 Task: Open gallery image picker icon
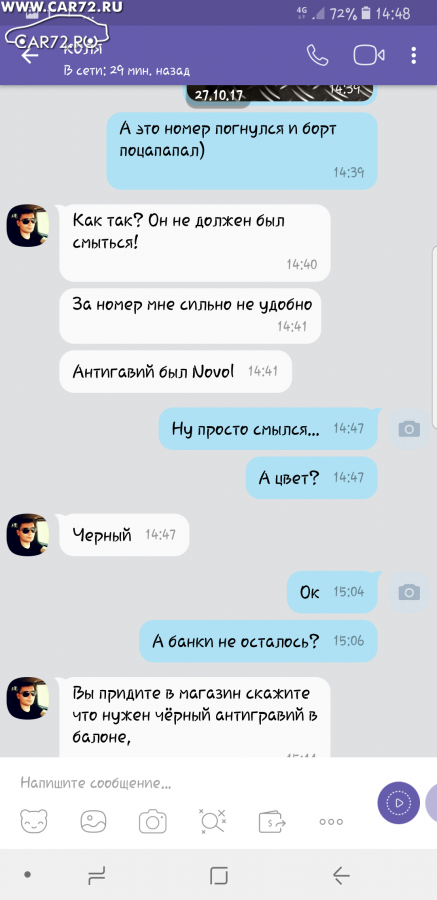pos(93,821)
